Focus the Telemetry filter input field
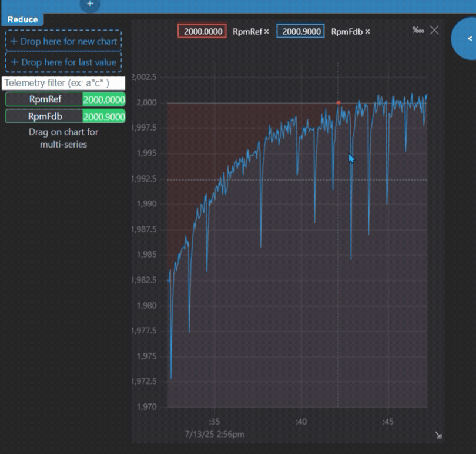The width and height of the screenshot is (476, 454). [x=63, y=83]
